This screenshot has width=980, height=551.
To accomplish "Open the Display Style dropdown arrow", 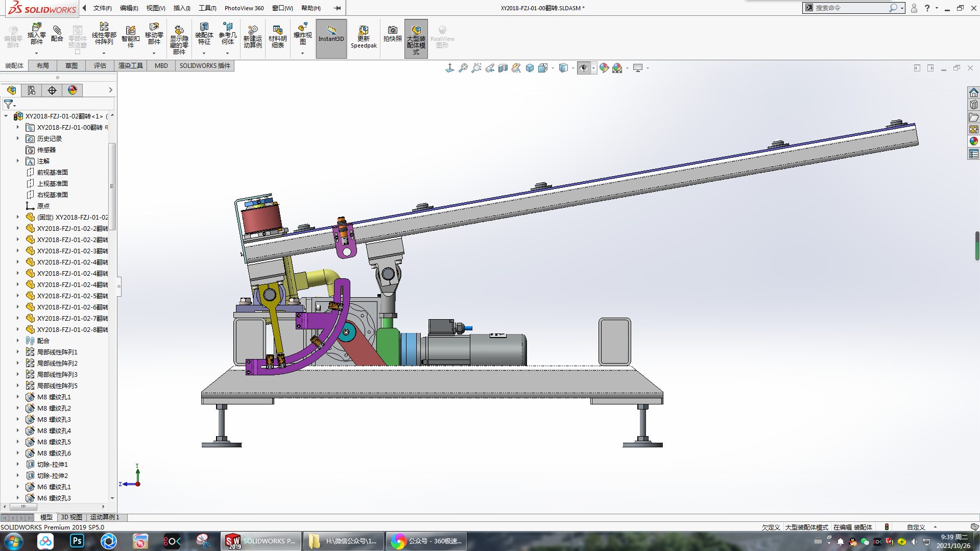I will click(572, 68).
